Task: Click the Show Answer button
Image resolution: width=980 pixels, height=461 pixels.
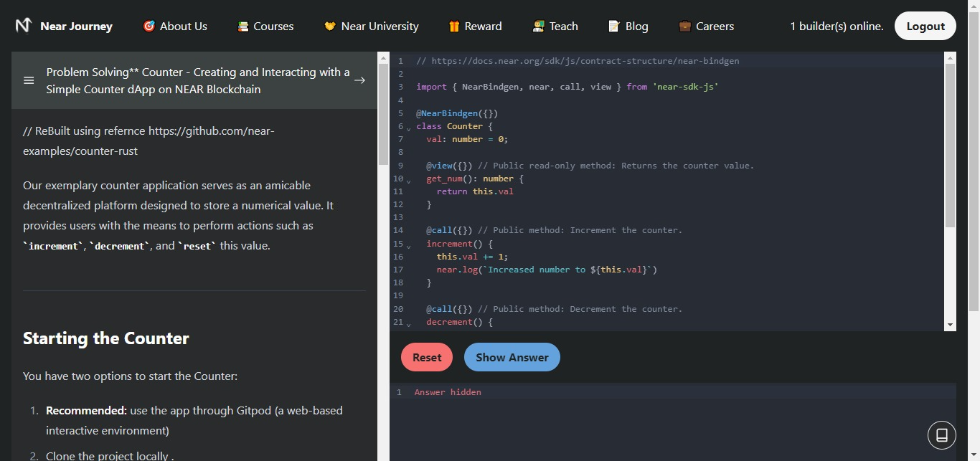Action: (512, 357)
